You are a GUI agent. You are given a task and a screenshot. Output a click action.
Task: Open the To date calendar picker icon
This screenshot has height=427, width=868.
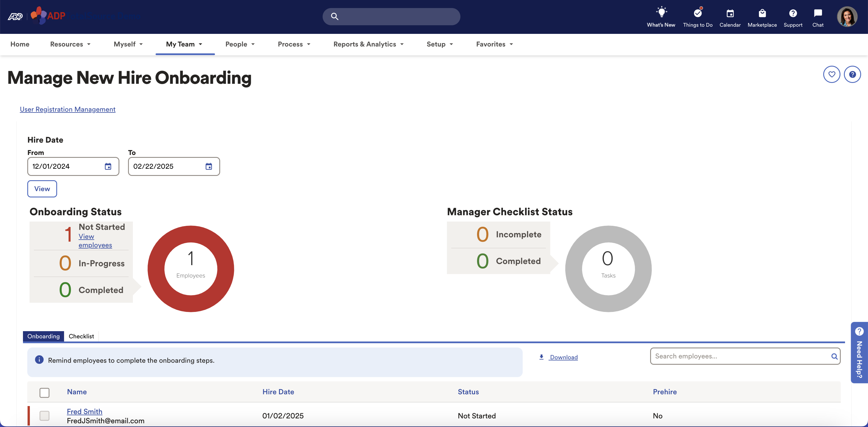[209, 166]
